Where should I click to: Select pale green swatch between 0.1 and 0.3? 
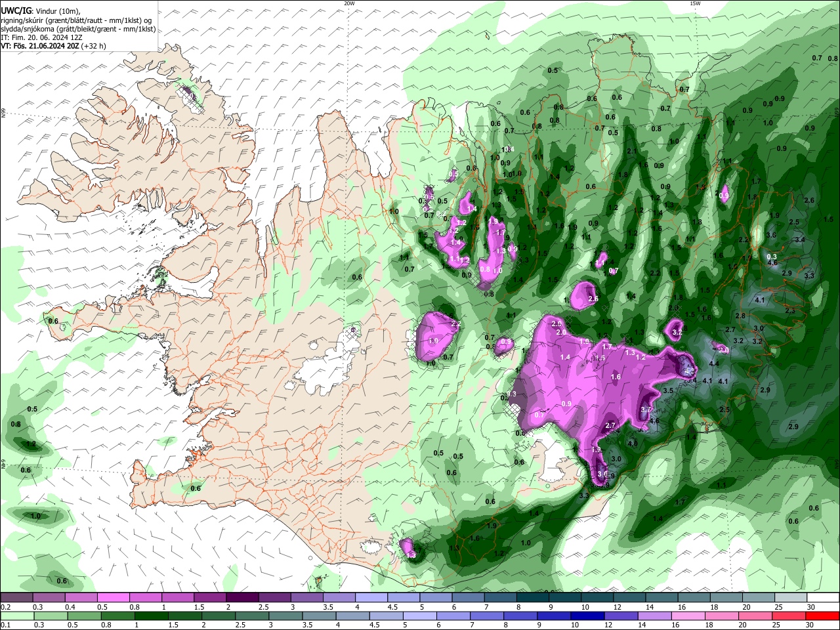point(17,616)
